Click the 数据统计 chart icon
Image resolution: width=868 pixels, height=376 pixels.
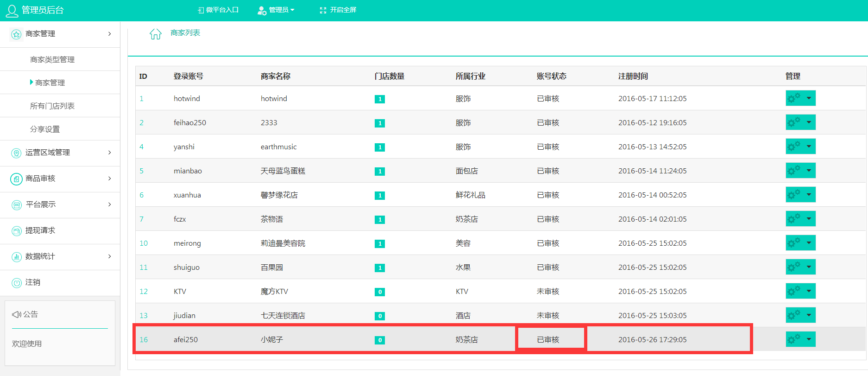click(16, 257)
